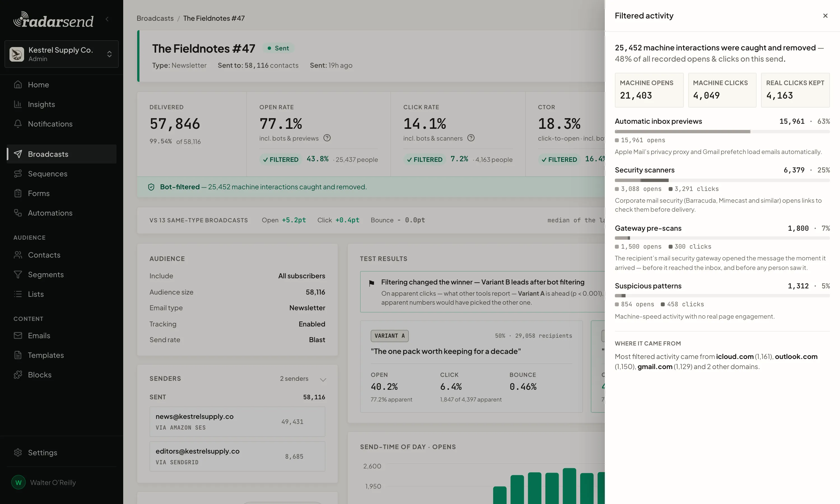This screenshot has width=840, height=504.
Task: Open Walter O'Reilly's profile avatar
Action: tap(18, 483)
